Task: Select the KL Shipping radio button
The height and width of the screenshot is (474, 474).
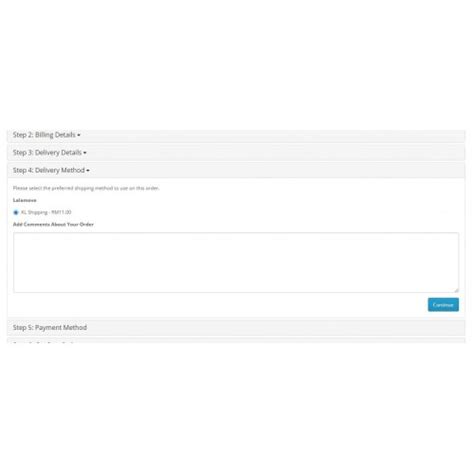Action: tap(16, 212)
